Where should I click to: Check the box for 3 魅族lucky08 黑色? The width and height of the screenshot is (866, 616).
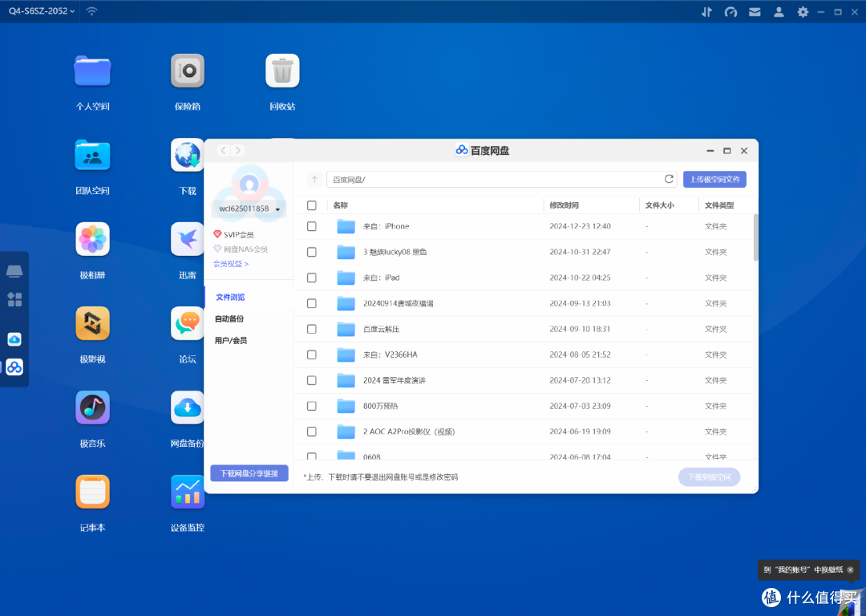click(311, 252)
